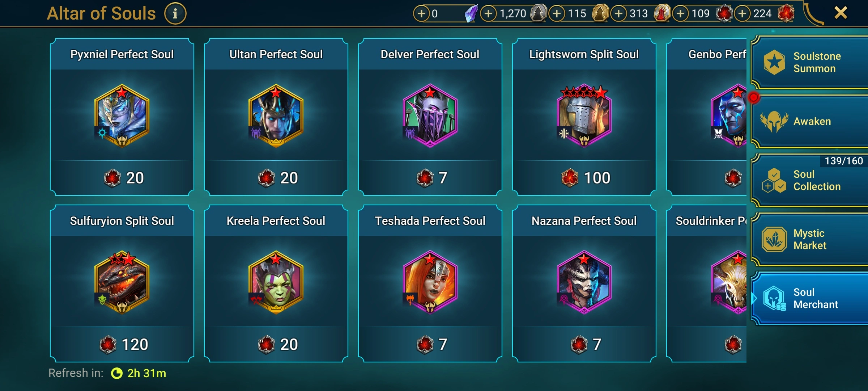Buy Delver Perfect Soul for 7
This screenshot has width=868, height=391.
click(430, 178)
